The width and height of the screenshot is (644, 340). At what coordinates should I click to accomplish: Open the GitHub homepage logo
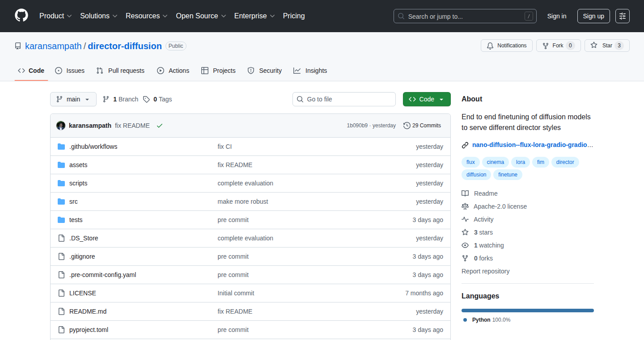(x=21, y=16)
